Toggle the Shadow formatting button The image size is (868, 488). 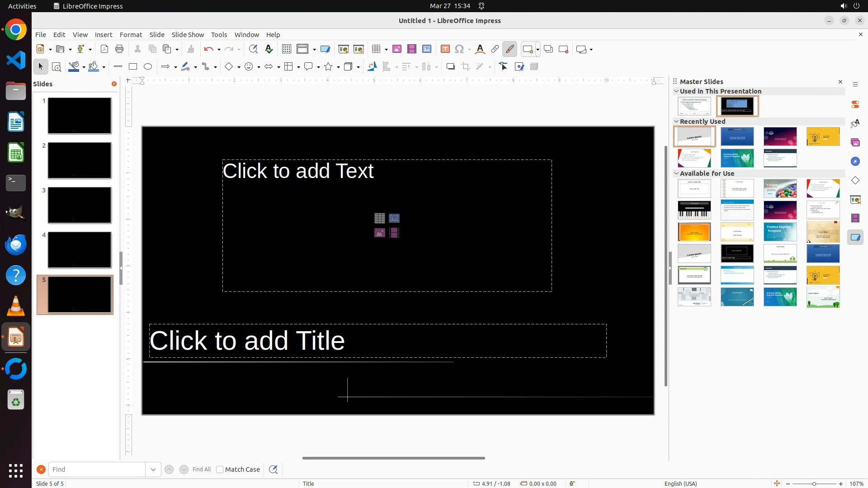450,67
